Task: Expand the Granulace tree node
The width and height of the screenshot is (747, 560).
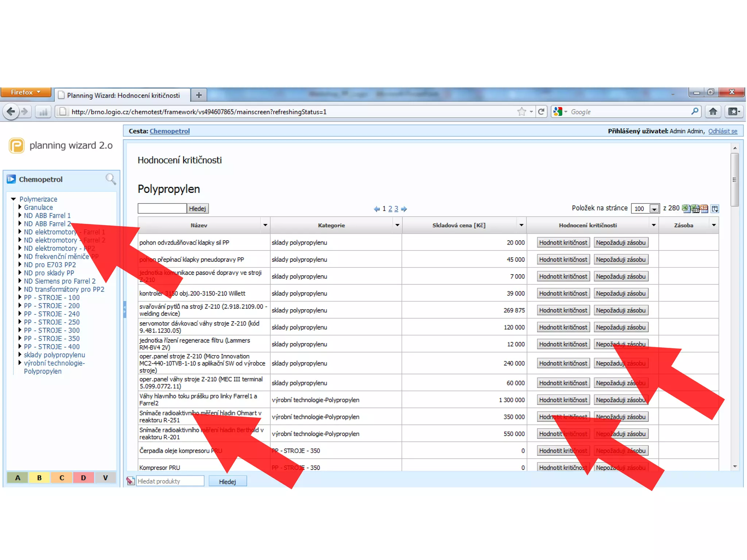Action: click(x=20, y=207)
